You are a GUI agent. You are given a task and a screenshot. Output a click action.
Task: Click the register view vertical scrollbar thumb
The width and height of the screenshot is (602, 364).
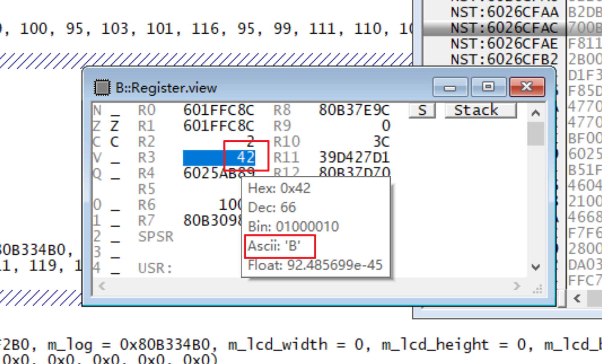(535, 134)
